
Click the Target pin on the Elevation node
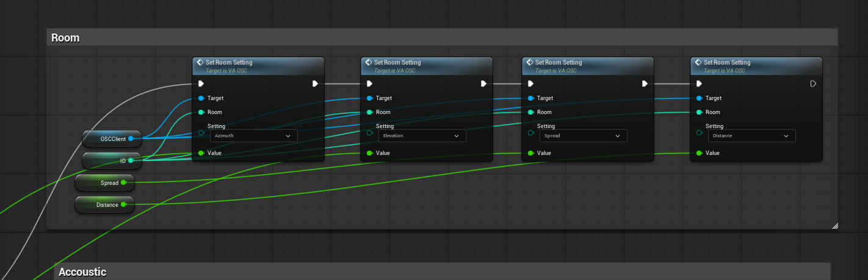tap(370, 98)
